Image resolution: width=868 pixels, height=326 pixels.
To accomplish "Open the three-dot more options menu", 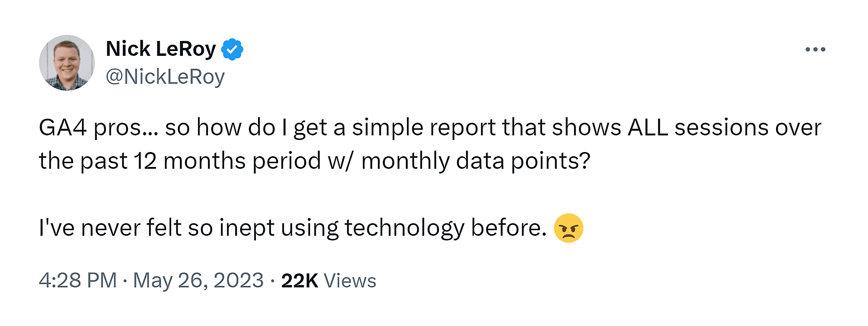I will click(815, 49).
